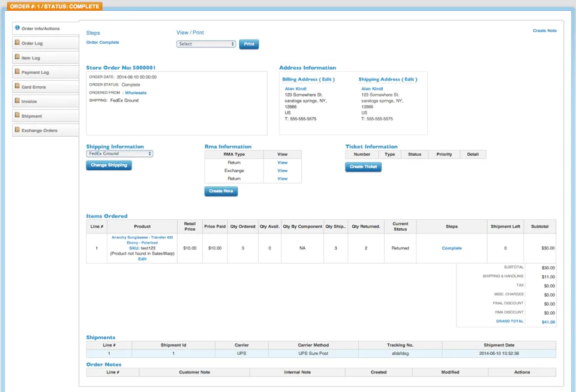Click the Create Rma button

[x=221, y=191]
